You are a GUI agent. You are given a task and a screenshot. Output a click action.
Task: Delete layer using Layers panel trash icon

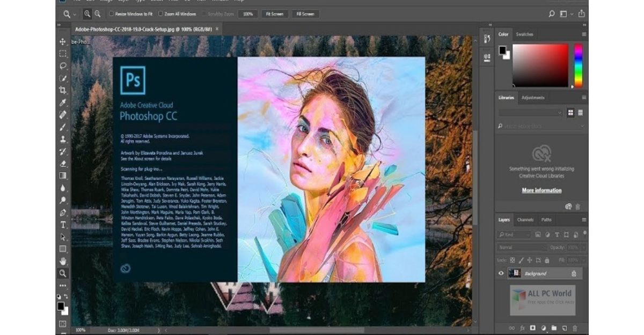point(575,327)
